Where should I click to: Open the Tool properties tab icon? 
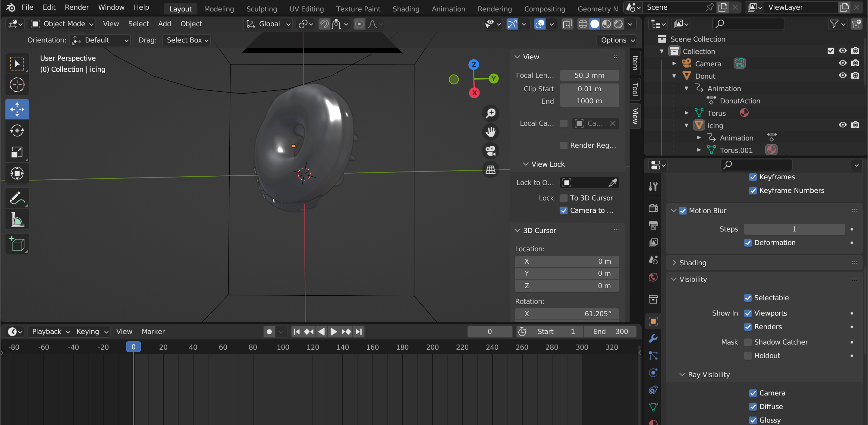(653, 186)
